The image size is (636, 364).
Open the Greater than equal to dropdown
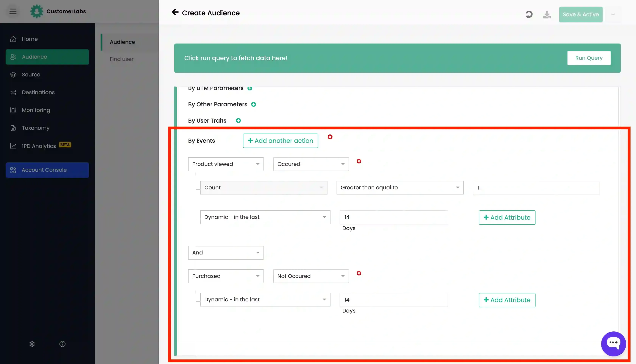click(400, 188)
